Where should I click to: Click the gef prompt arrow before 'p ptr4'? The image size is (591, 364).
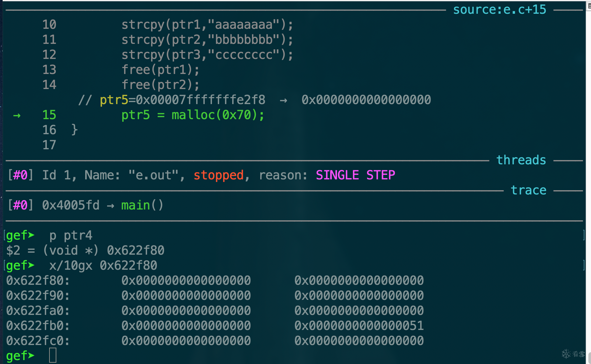click(31, 235)
